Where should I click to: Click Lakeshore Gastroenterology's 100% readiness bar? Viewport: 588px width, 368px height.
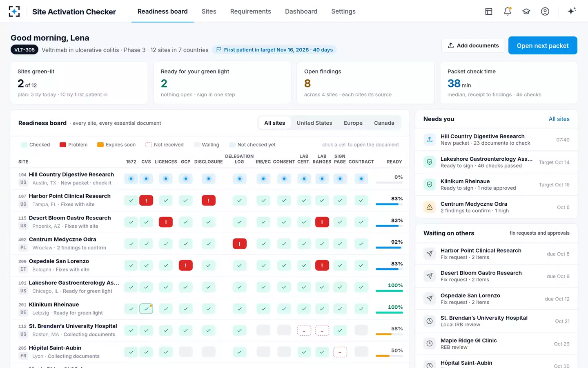click(x=389, y=291)
